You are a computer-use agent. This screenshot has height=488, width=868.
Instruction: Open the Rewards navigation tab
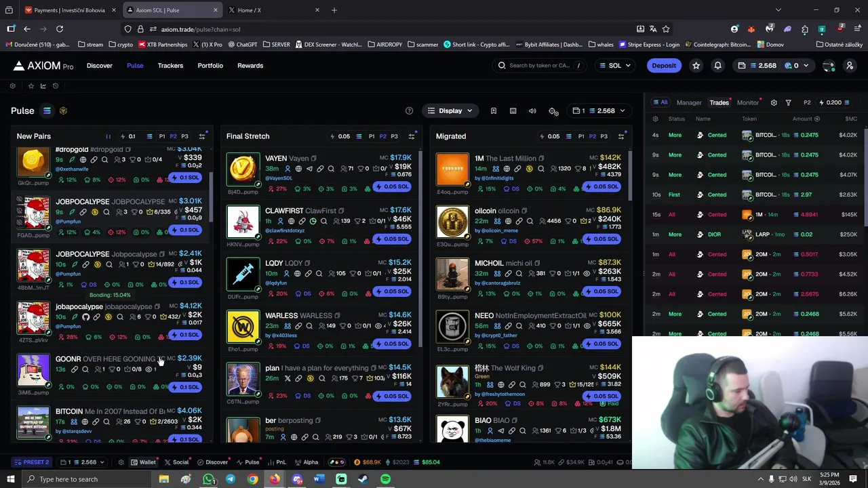tap(250, 66)
